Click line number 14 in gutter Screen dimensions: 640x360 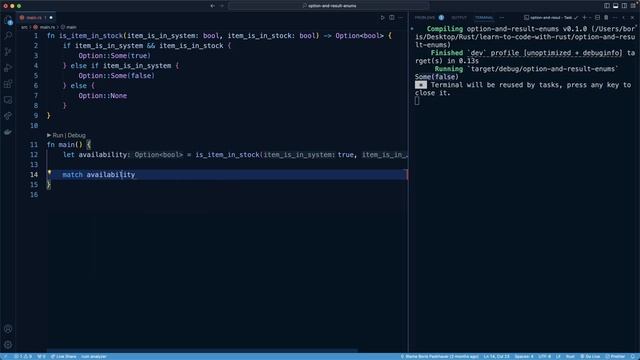point(33,175)
